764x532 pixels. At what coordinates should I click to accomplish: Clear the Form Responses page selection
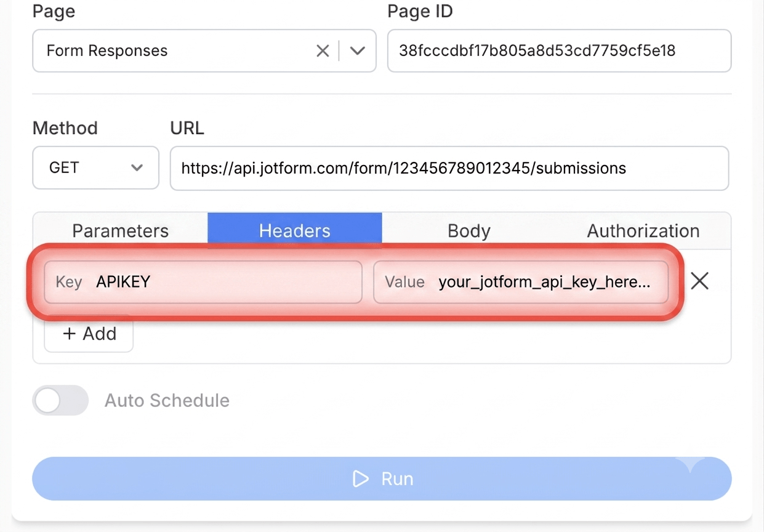(x=323, y=51)
